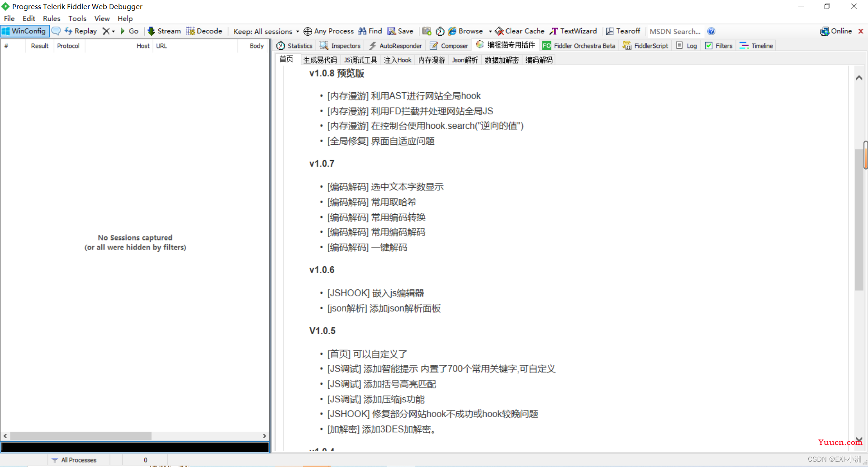Click the camera screenshot icon
This screenshot has width=868, height=467.
click(x=427, y=31)
